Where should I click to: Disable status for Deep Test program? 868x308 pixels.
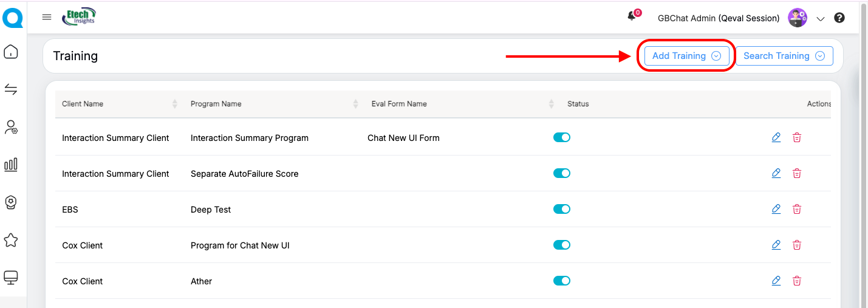pyautogui.click(x=562, y=210)
